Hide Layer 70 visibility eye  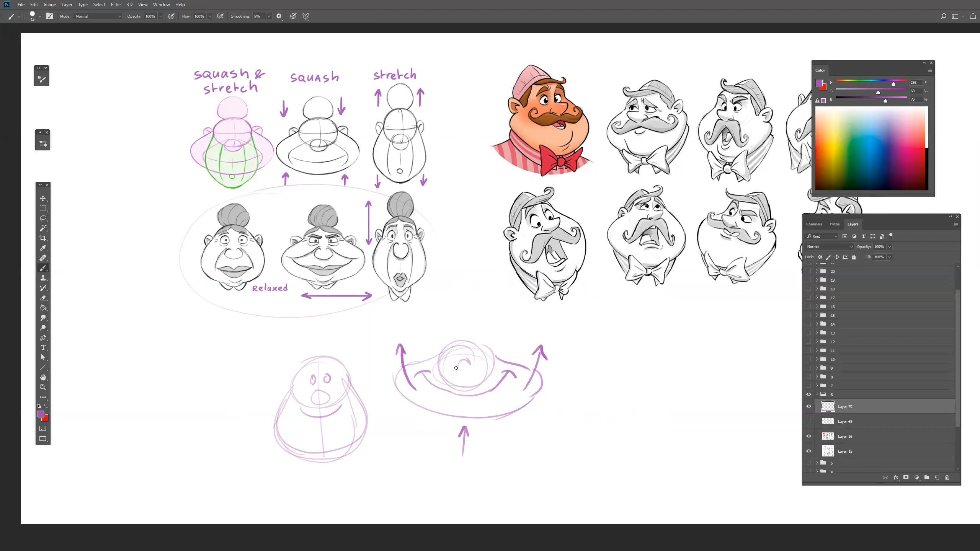click(x=808, y=406)
